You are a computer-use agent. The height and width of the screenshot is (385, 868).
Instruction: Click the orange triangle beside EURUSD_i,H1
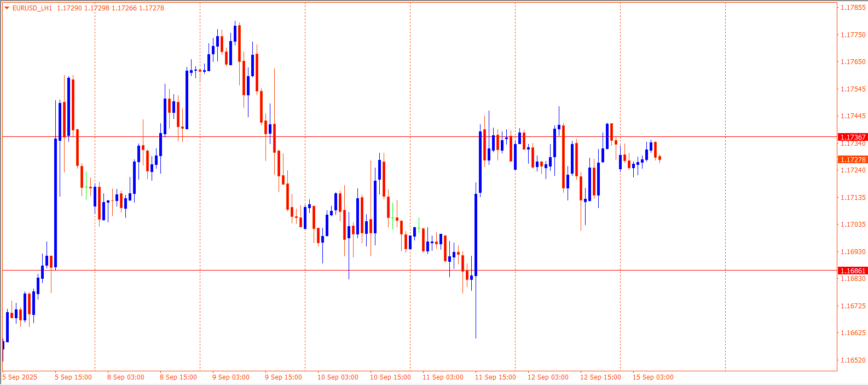click(x=7, y=8)
